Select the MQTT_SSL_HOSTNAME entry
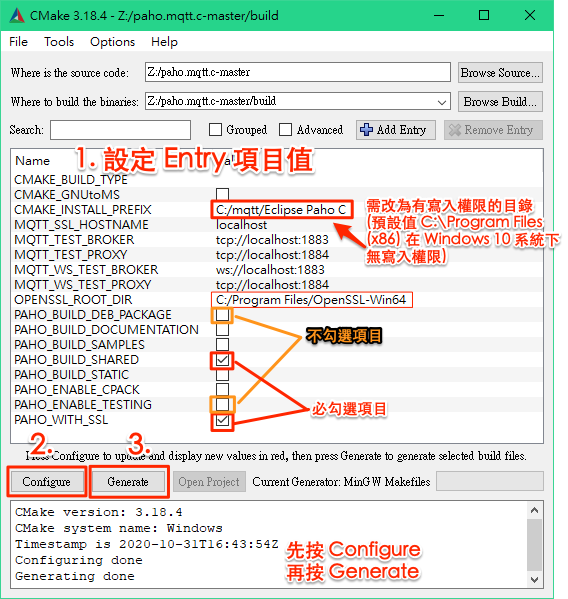 tap(81, 225)
